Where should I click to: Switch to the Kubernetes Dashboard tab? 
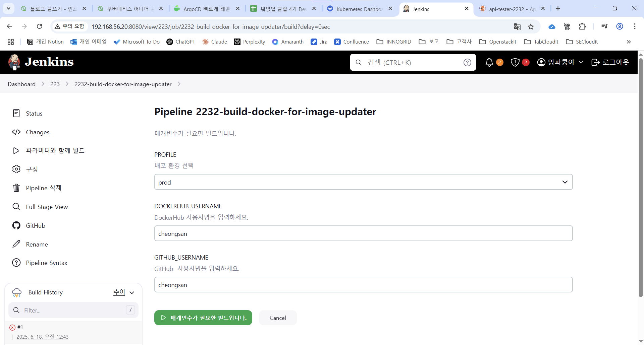(x=360, y=9)
